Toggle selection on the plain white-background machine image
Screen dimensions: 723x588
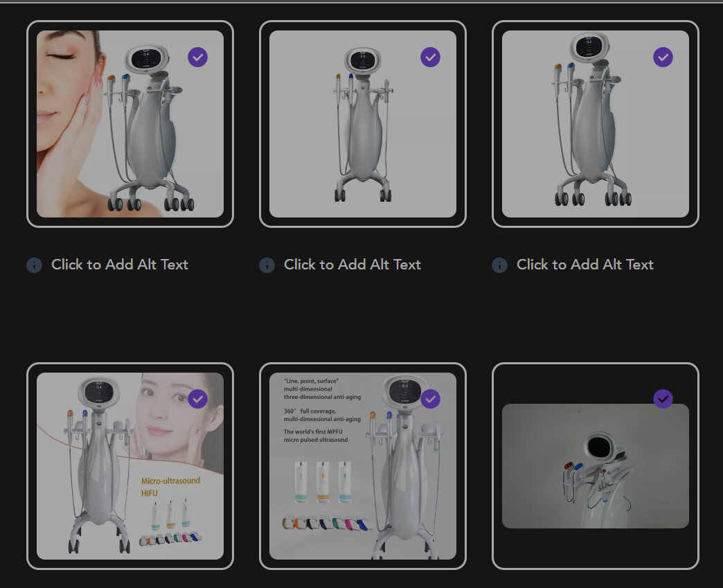pyautogui.click(x=430, y=57)
